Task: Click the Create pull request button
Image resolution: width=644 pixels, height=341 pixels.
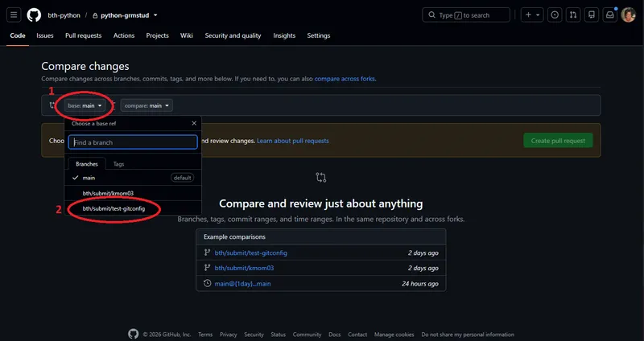Action: (x=558, y=141)
